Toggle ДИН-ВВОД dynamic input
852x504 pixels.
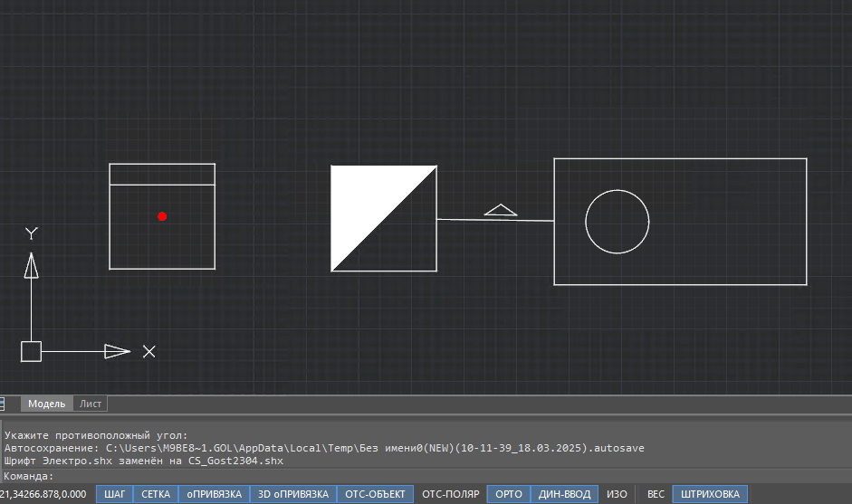point(565,494)
